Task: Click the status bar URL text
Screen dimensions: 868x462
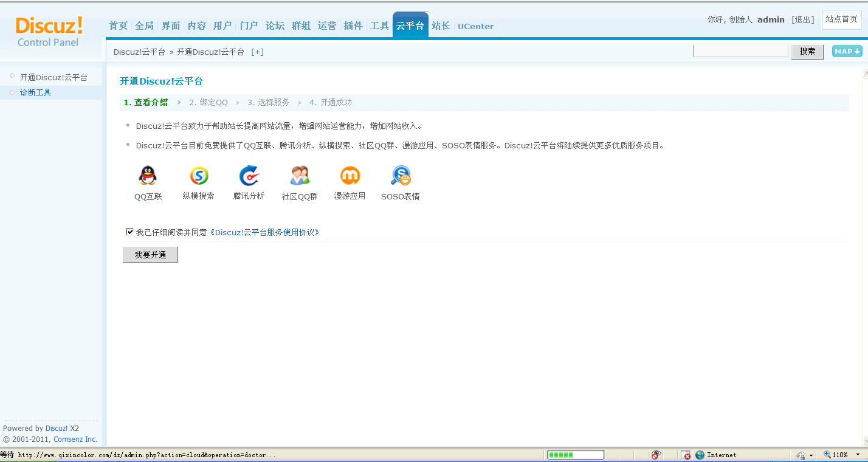Action: point(146,455)
